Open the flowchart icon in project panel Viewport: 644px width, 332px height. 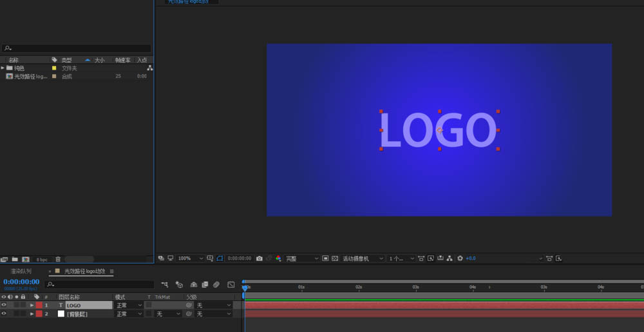pos(149,68)
